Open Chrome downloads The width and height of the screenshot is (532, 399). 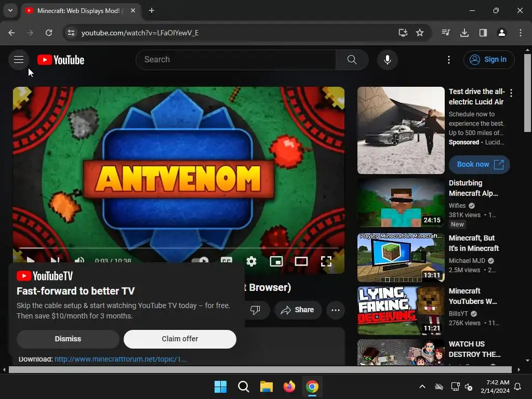point(464,33)
